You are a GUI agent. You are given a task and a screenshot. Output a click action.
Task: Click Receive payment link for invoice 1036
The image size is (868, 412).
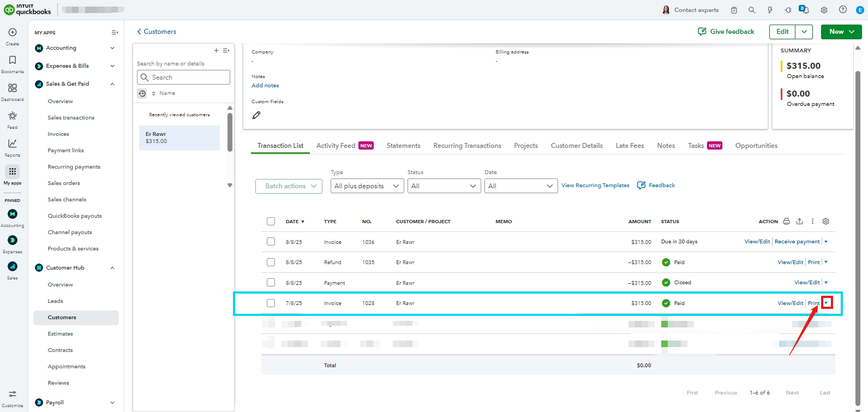coord(797,242)
